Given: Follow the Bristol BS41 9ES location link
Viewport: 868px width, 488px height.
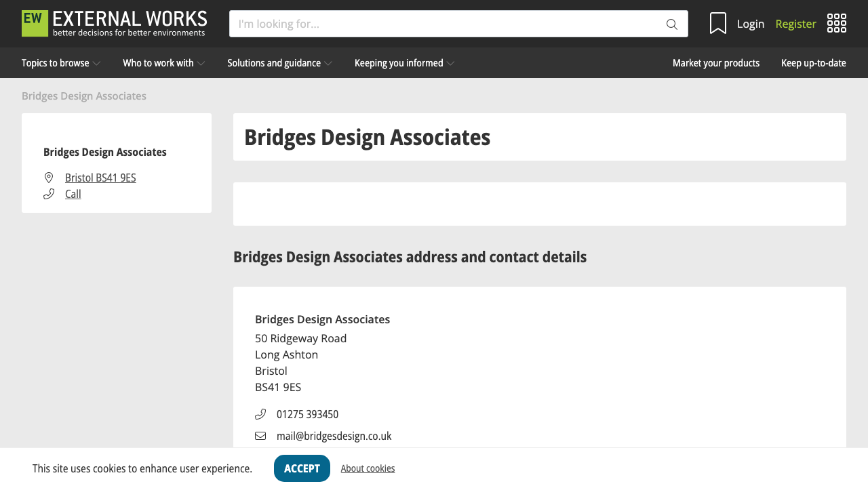Looking at the screenshot, I should click(100, 177).
